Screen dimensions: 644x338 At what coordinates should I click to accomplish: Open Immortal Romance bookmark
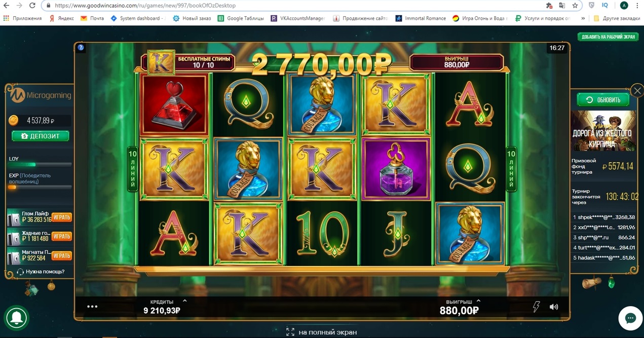421,18
